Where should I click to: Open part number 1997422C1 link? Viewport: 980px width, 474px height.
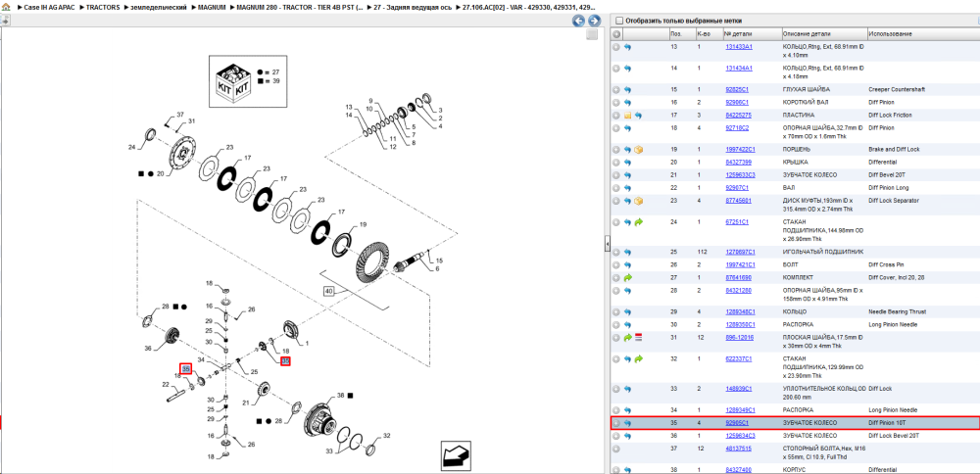(740, 150)
